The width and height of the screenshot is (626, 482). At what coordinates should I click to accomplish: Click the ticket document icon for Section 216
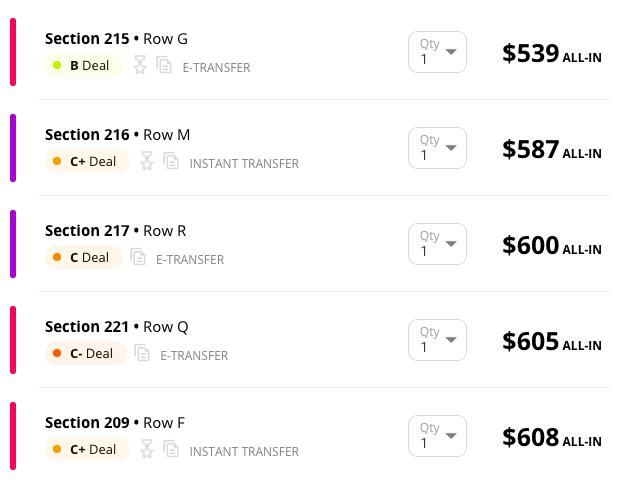click(x=171, y=161)
